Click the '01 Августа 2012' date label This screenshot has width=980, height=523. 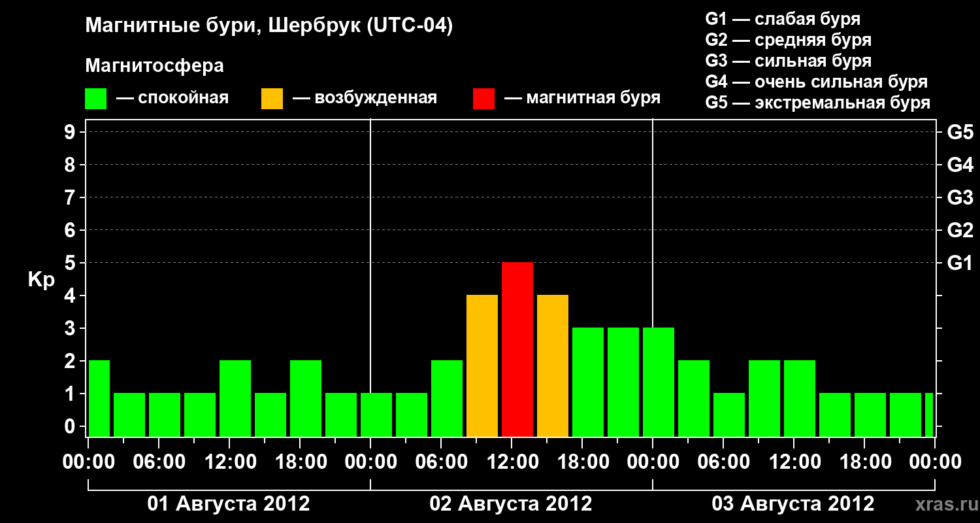229,504
